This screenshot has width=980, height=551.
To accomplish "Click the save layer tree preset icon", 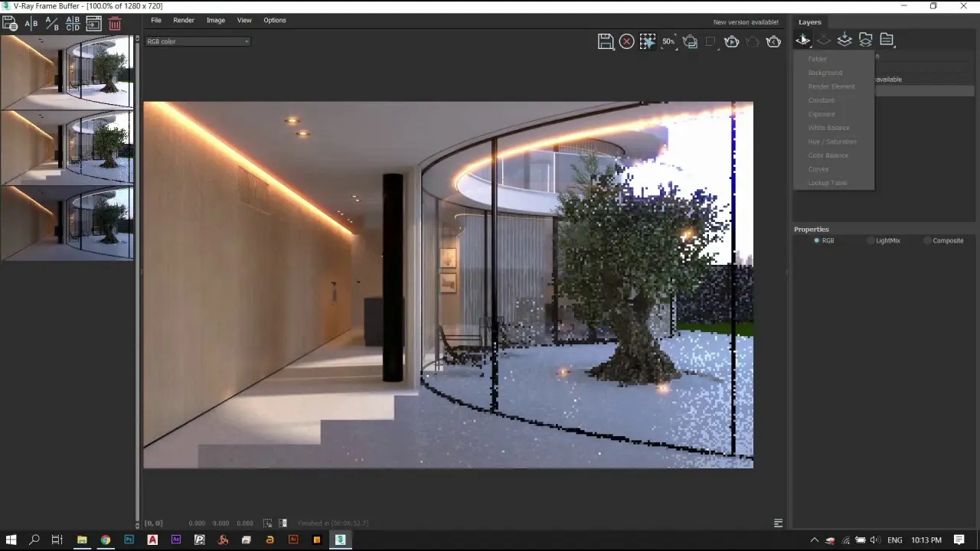I will pyautogui.click(x=844, y=39).
